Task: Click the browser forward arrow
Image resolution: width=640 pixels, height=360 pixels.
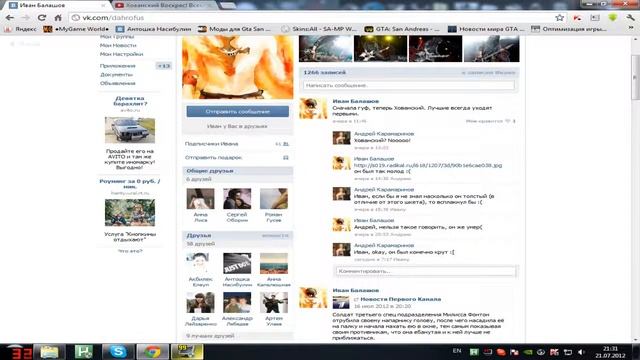Action: coord(25,18)
